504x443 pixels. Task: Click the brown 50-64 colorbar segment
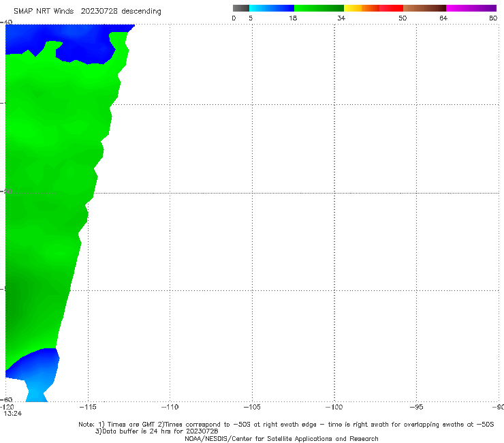(x=424, y=8)
